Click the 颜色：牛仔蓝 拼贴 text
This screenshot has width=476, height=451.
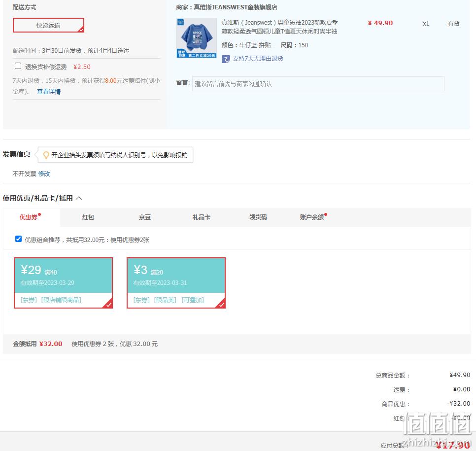(248, 45)
